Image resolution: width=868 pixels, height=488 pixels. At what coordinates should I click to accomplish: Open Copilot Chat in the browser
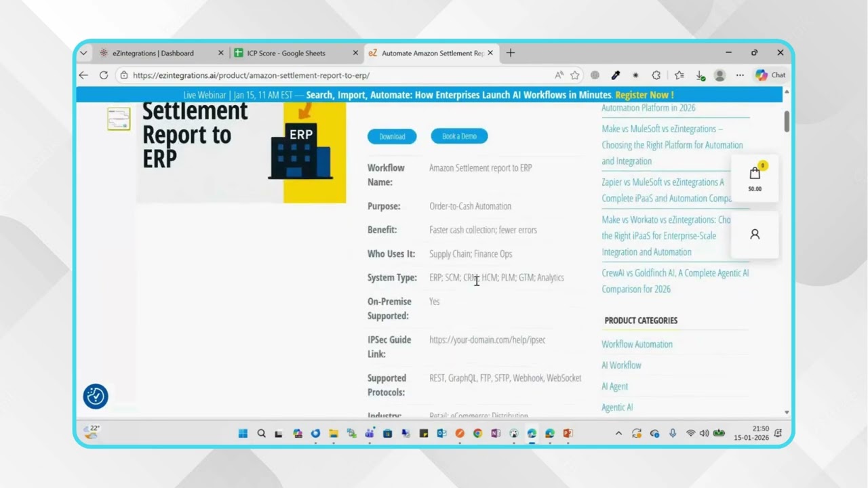click(771, 75)
